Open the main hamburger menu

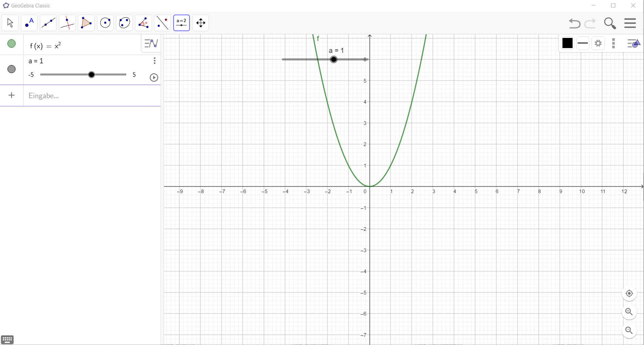(x=630, y=23)
